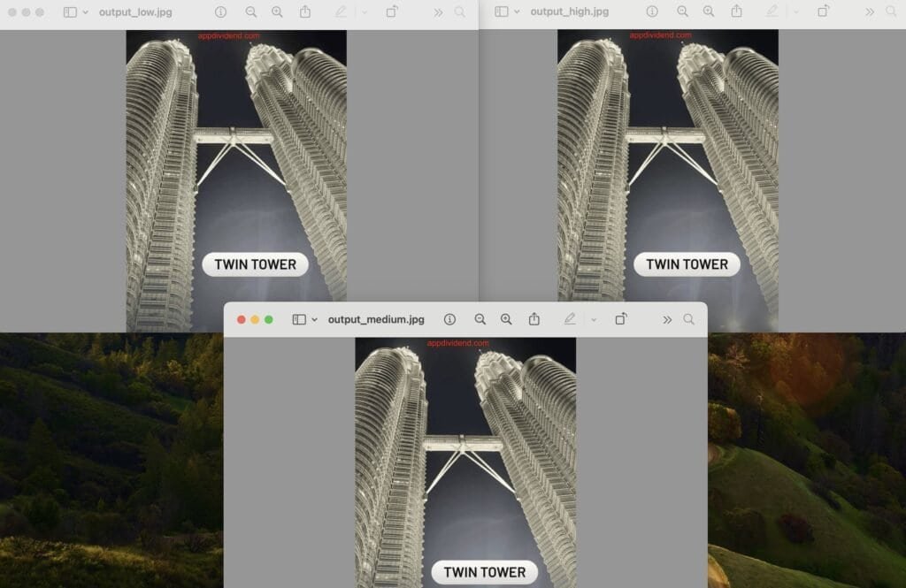Open Search in output_low.jpg
This screenshot has width=906, height=588.
tap(459, 11)
